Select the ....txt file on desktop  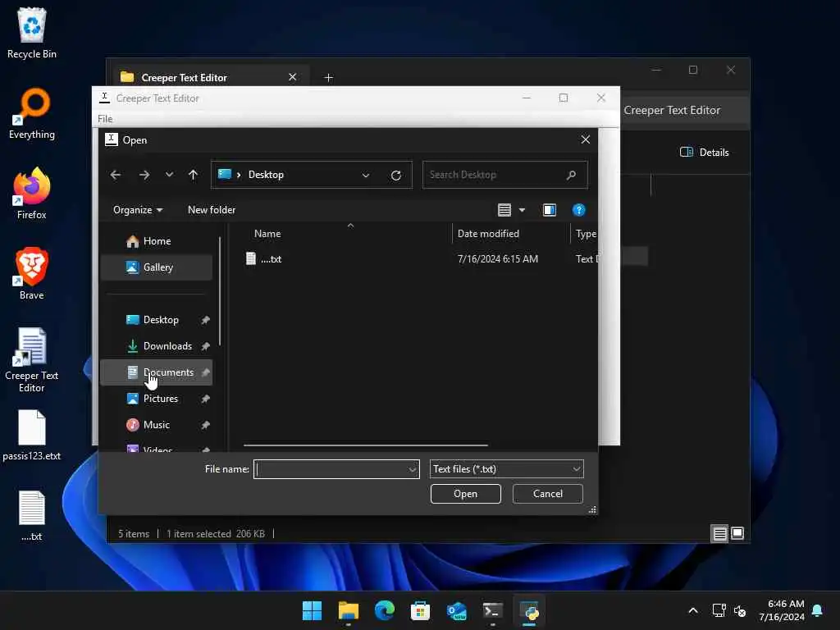pos(32,515)
